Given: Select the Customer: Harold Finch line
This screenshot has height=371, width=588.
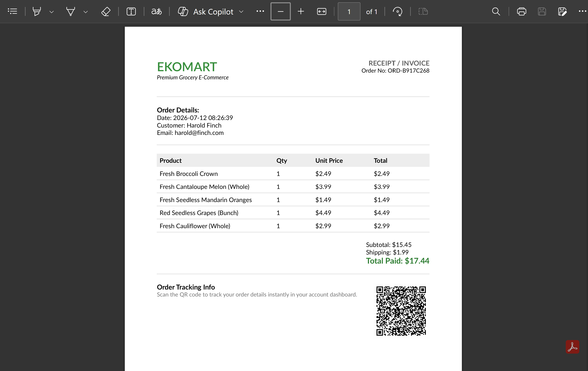Looking at the screenshot, I should [x=189, y=125].
